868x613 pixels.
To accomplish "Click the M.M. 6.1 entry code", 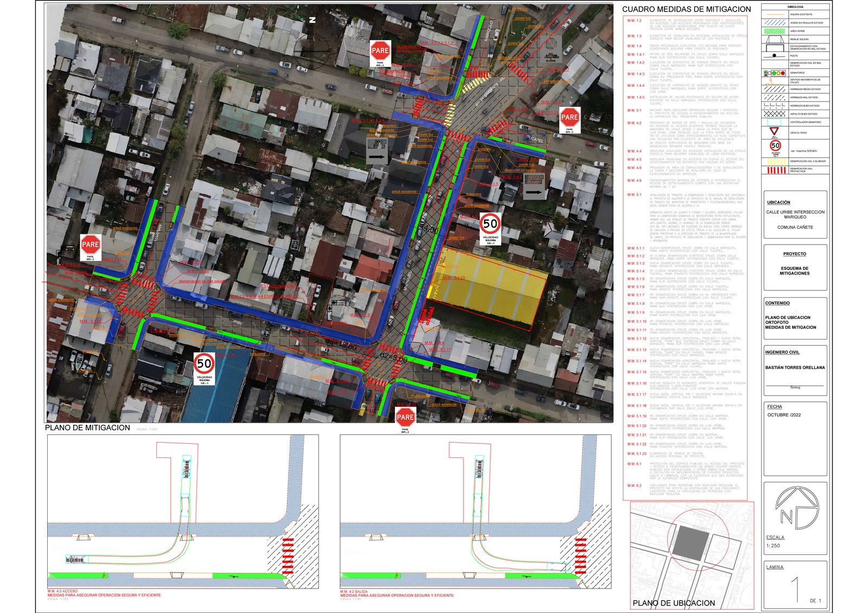I will point(634,464).
